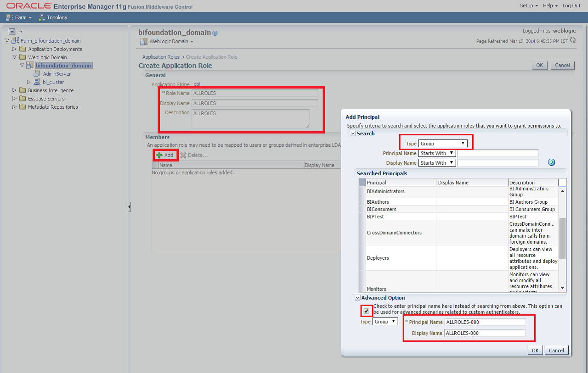Click the Topology icon in the toolbar
The height and width of the screenshot is (373, 588).
pos(42,17)
